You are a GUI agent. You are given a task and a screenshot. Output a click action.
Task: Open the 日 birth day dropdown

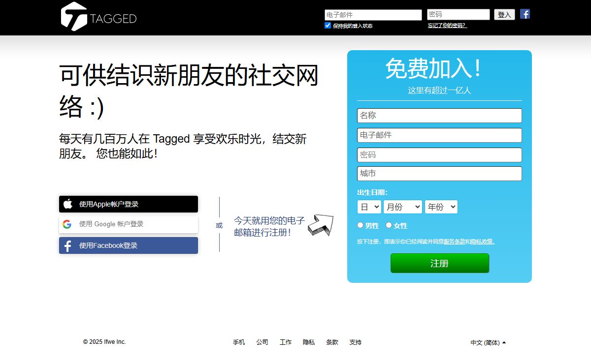pos(369,207)
